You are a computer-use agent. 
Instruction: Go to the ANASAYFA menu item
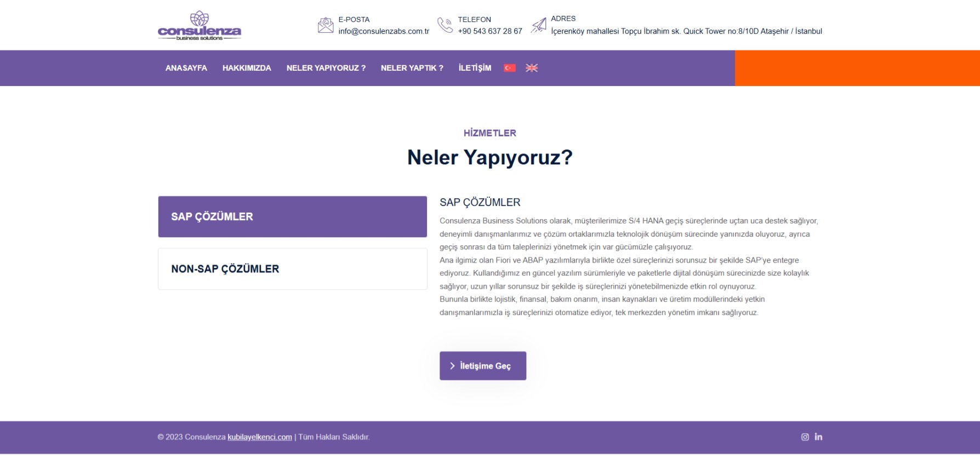pos(186,68)
